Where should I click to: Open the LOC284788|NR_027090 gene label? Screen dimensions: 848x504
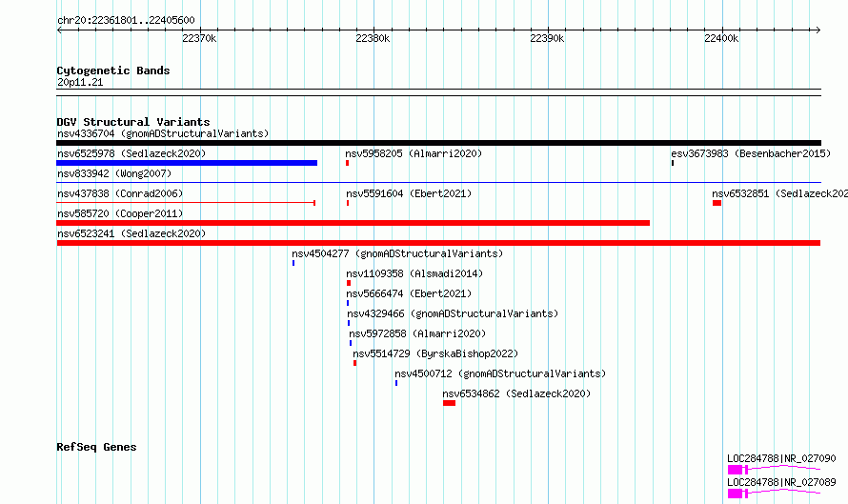click(x=781, y=458)
